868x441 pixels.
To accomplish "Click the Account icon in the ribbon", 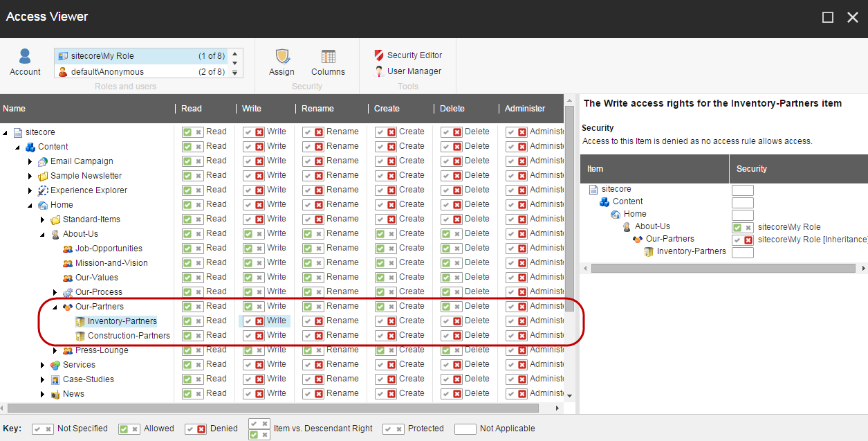I will 25,57.
